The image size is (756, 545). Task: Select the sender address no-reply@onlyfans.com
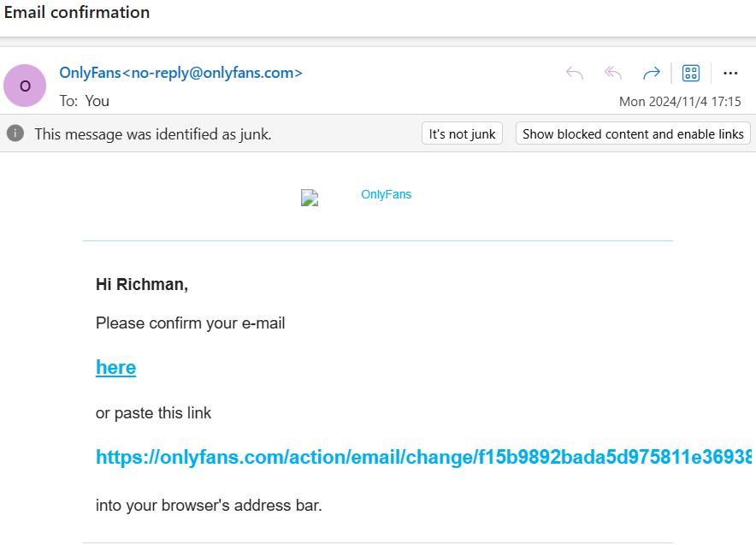point(212,73)
